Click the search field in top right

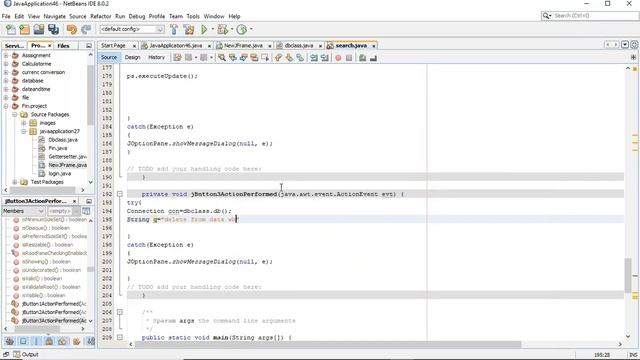594,16
